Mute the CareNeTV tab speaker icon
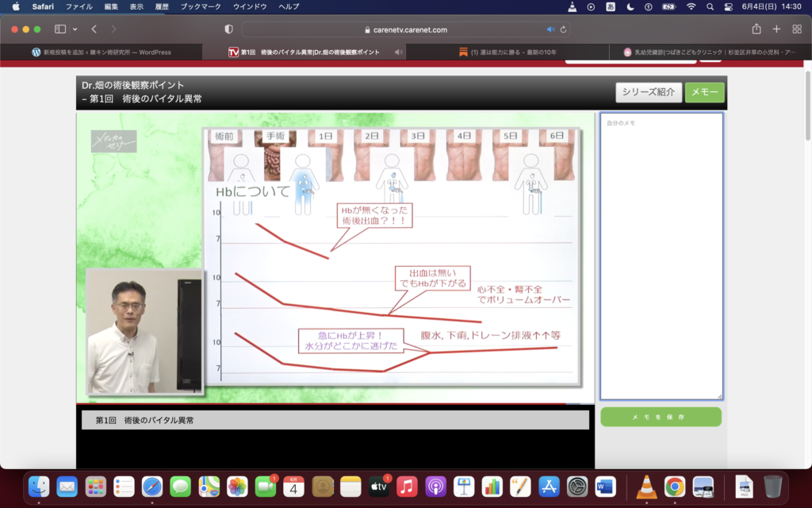Image resolution: width=812 pixels, height=508 pixels. point(398,52)
